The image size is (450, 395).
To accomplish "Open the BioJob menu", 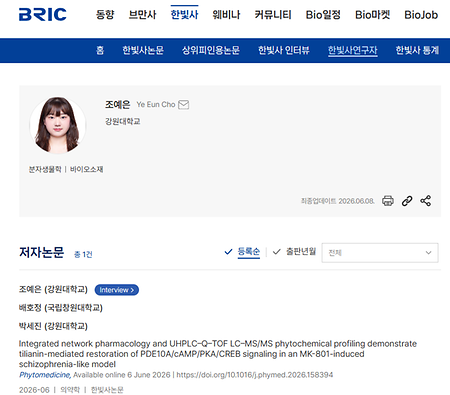I will coord(421,15).
